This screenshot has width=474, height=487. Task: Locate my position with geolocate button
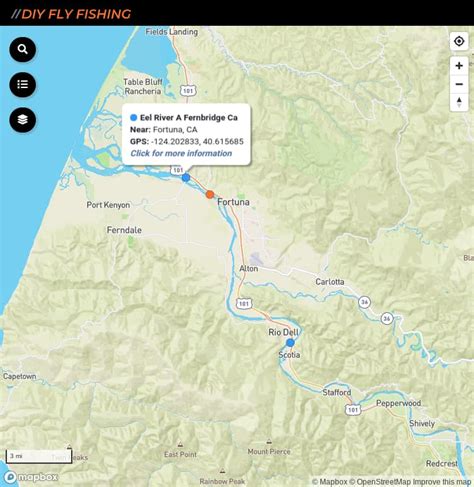[x=459, y=41]
